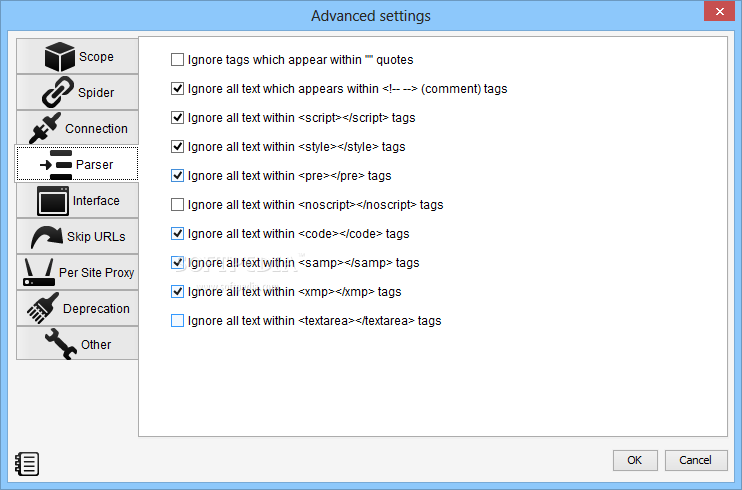Click the Cancel button
742x490 pixels.
point(696,460)
